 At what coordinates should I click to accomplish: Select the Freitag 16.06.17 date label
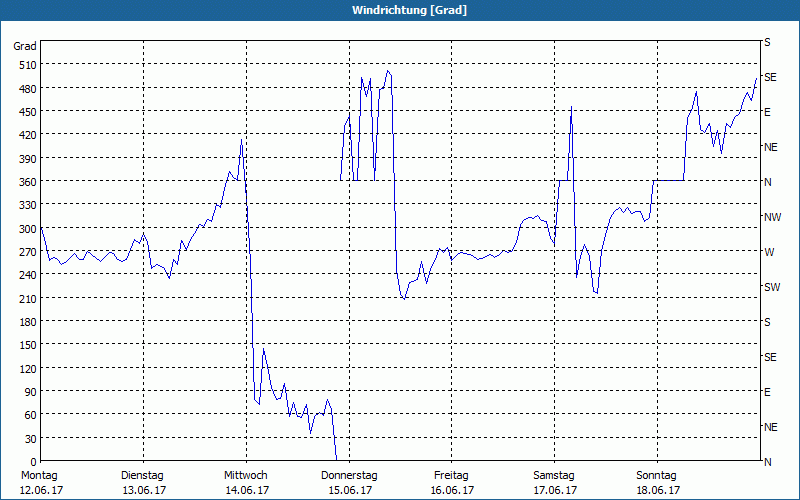(451, 483)
